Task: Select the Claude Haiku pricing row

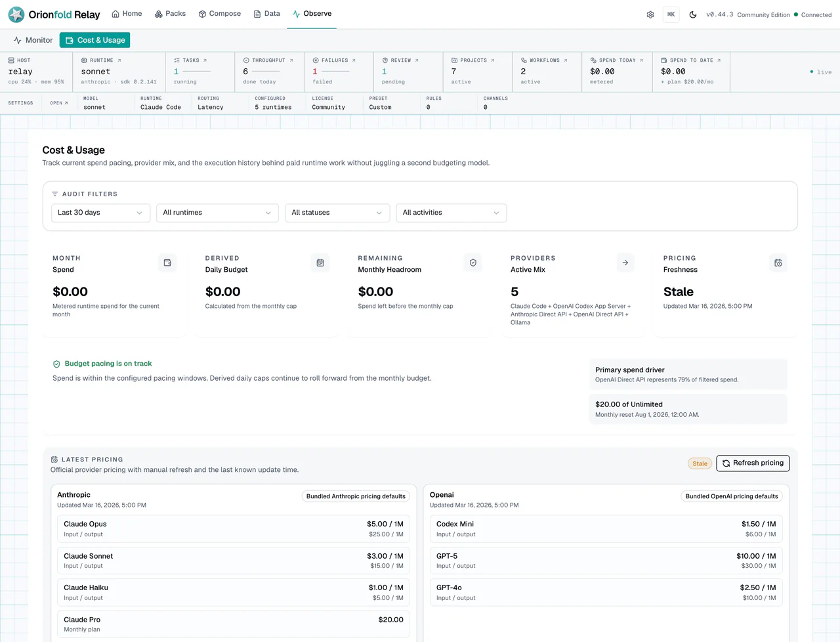Action: (234, 592)
